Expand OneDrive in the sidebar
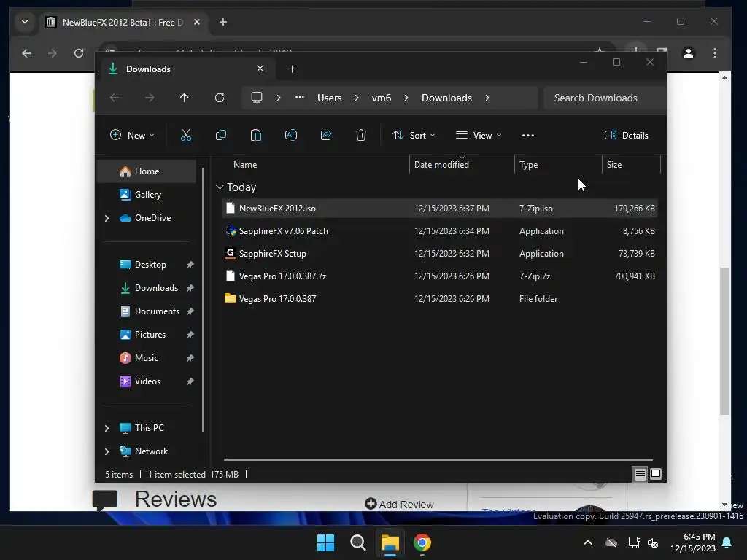The image size is (747, 560). [x=107, y=218]
